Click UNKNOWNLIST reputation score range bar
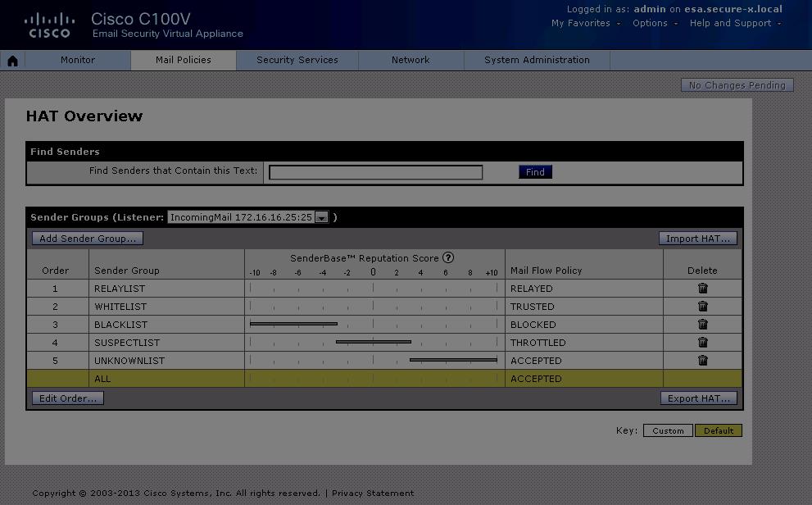Screen dimensions: 812x505 (453, 360)
